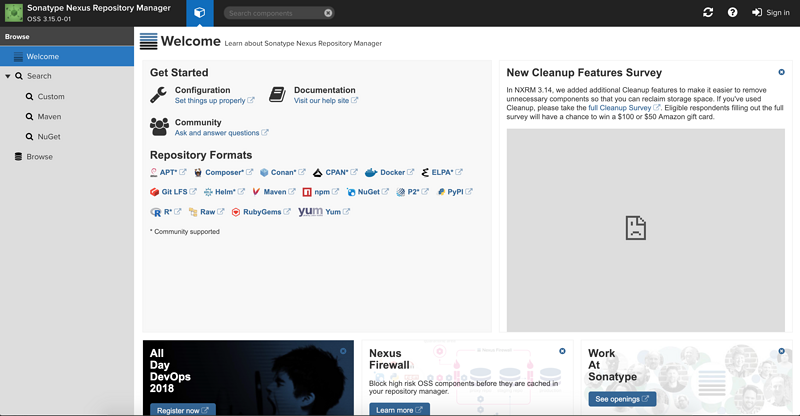The image size is (800, 416).
Task: Open the full Cleanup Survey link
Action: pyautogui.click(x=624, y=108)
